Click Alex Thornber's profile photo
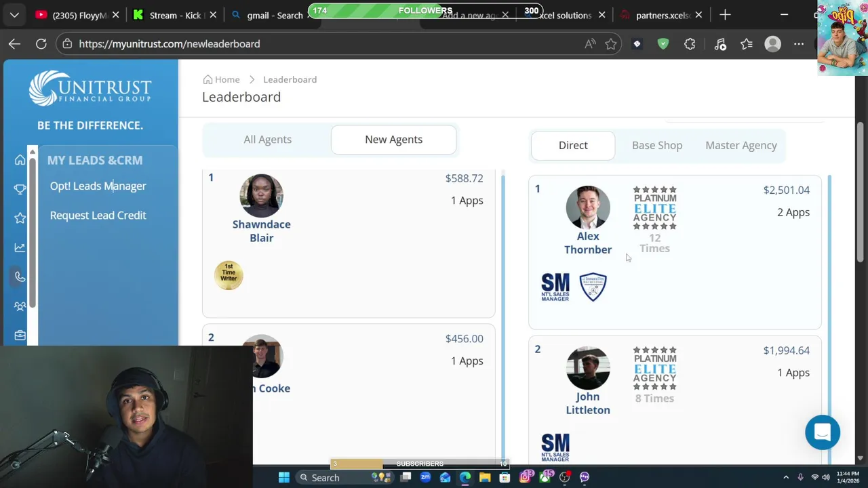This screenshot has width=868, height=488. pyautogui.click(x=588, y=207)
